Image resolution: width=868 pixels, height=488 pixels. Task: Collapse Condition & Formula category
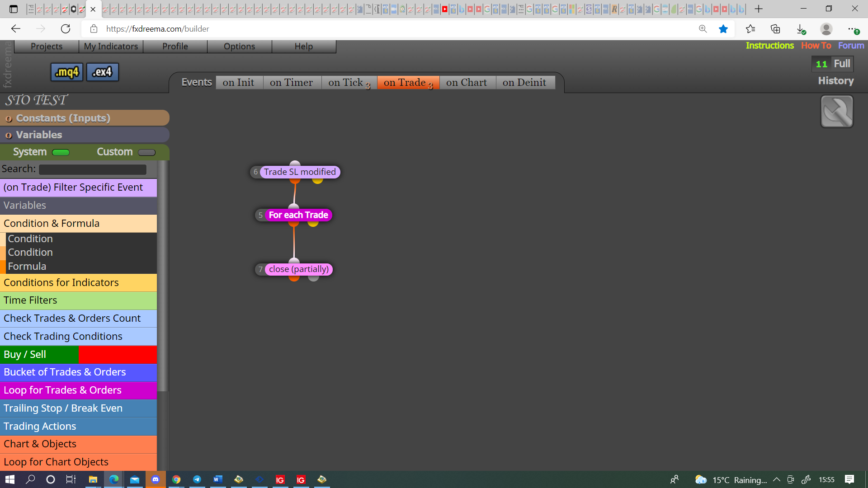pyautogui.click(x=78, y=223)
